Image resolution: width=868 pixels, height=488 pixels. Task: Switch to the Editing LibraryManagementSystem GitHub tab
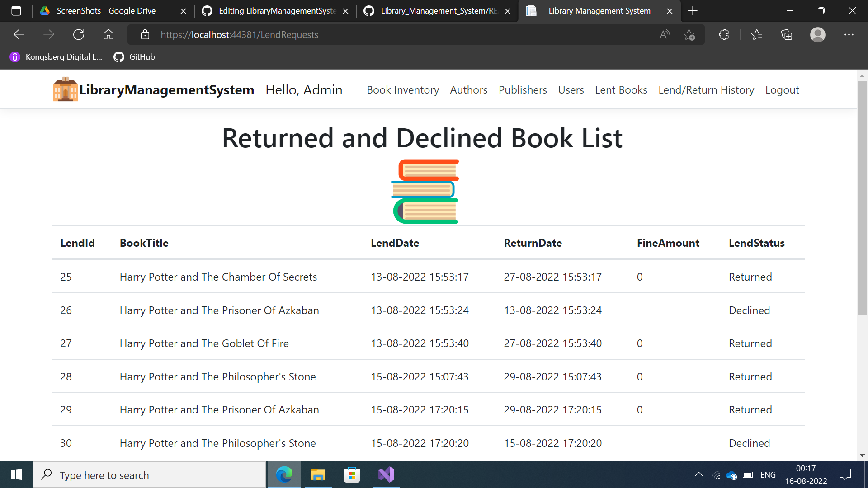pyautogui.click(x=271, y=11)
